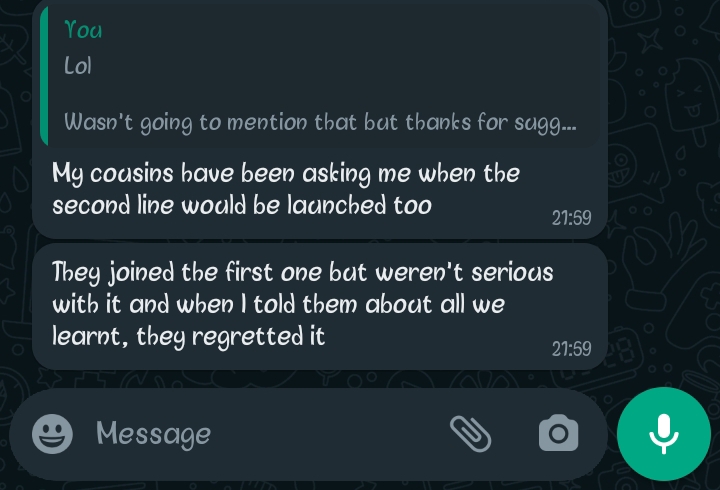
Task: Open the camera from message bar
Action: click(558, 433)
